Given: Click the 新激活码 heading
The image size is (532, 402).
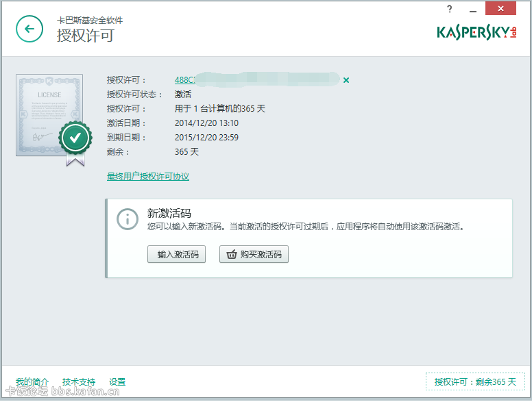Looking at the screenshot, I should tap(169, 213).
